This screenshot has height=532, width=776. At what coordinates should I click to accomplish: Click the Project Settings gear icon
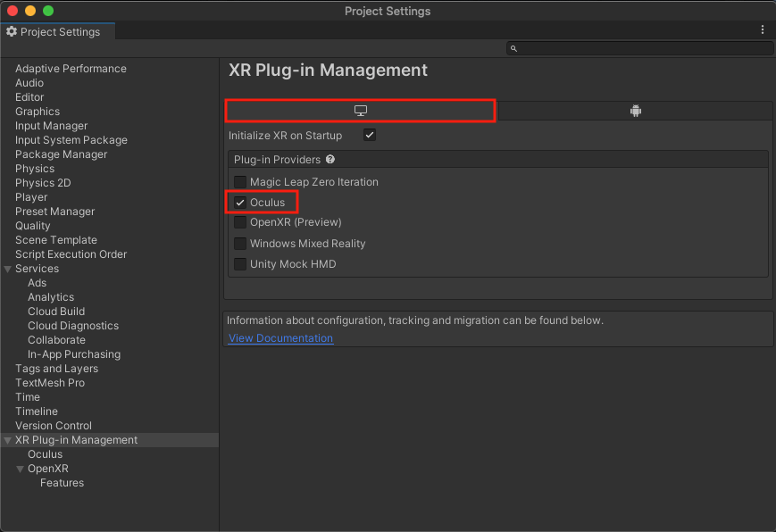(12, 32)
